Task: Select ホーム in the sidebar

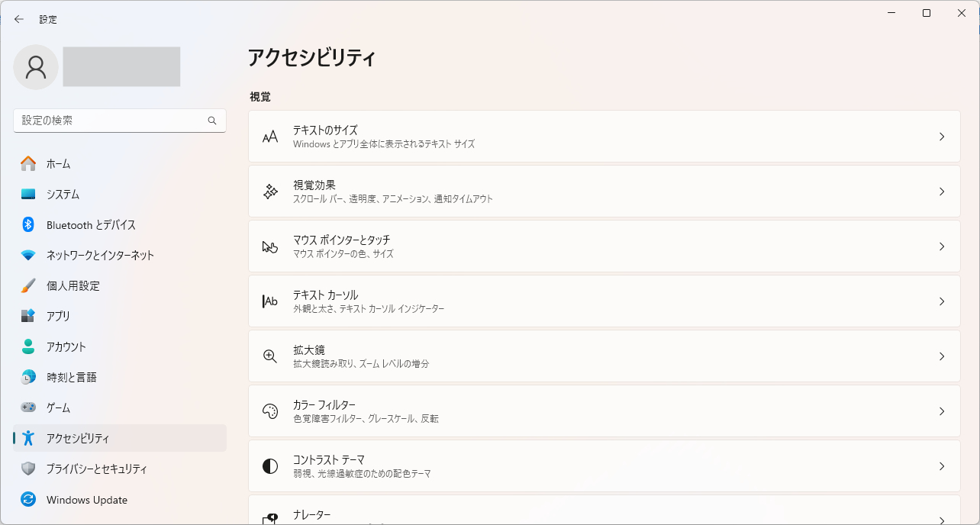Action: click(x=57, y=163)
